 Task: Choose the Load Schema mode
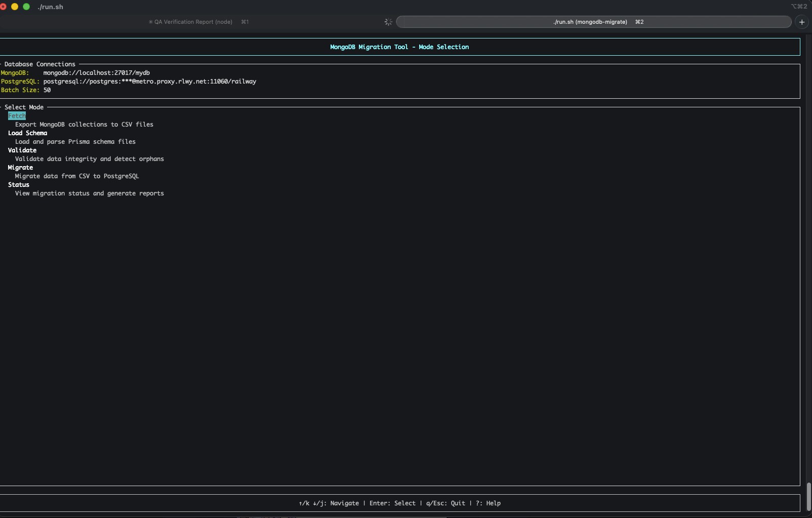(x=27, y=133)
